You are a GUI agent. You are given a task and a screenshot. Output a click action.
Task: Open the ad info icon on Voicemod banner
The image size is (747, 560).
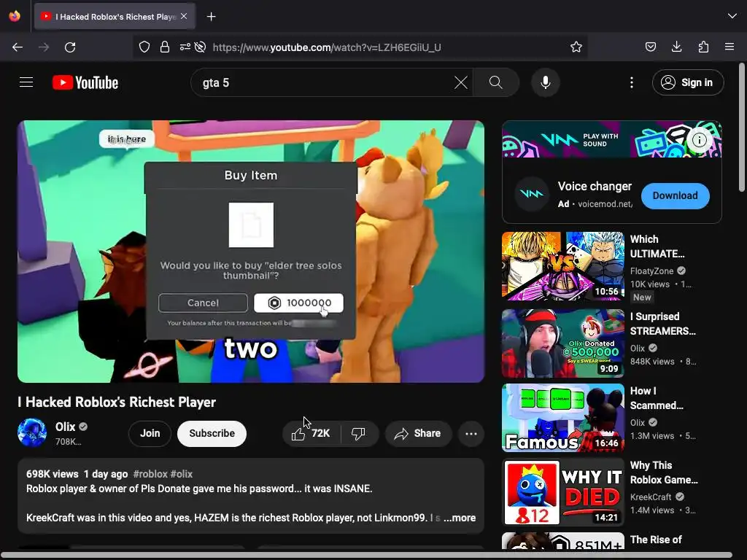(x=699, y=140)
